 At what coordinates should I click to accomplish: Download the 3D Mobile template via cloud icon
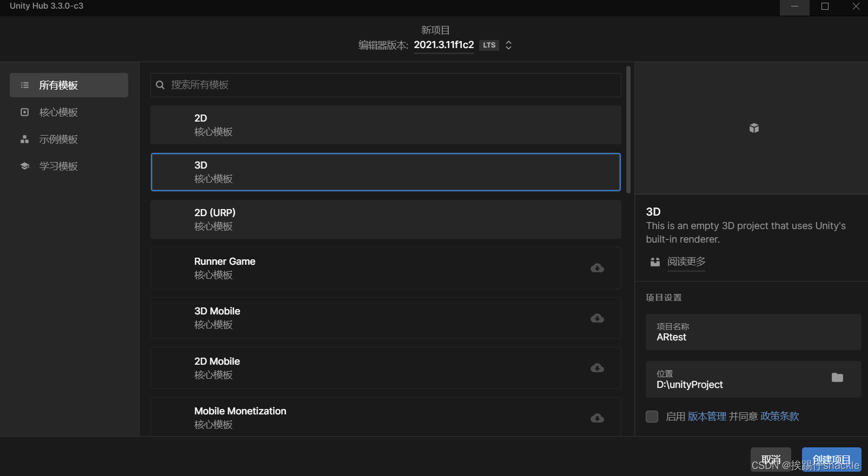597,318
